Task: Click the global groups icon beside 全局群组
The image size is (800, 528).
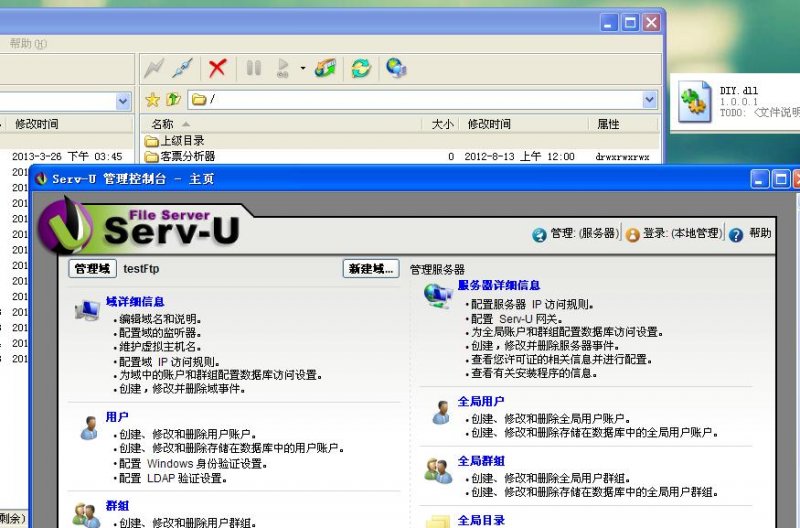Action: (x=438, y=470)
